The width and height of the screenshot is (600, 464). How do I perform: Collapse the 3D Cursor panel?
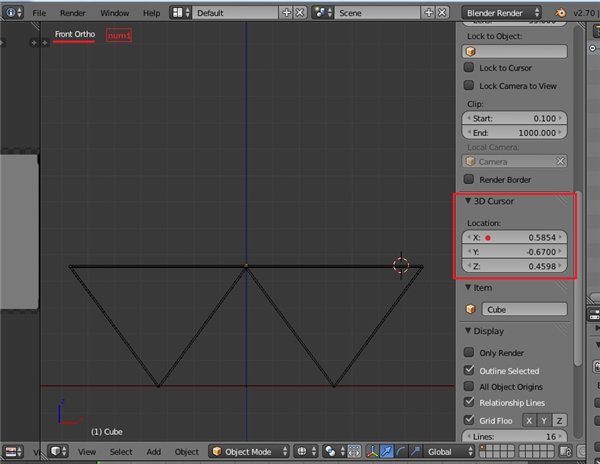pyautogui.click(x=468, y=202)
